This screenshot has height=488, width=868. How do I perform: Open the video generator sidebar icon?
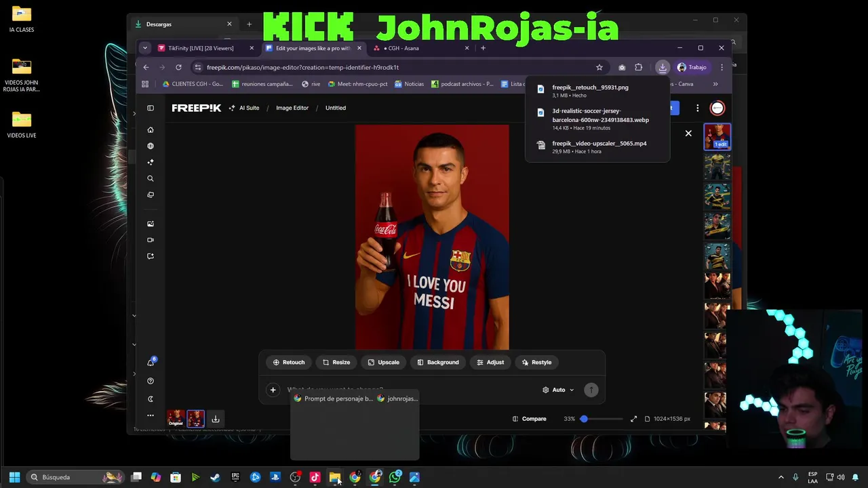coord(151,240)
